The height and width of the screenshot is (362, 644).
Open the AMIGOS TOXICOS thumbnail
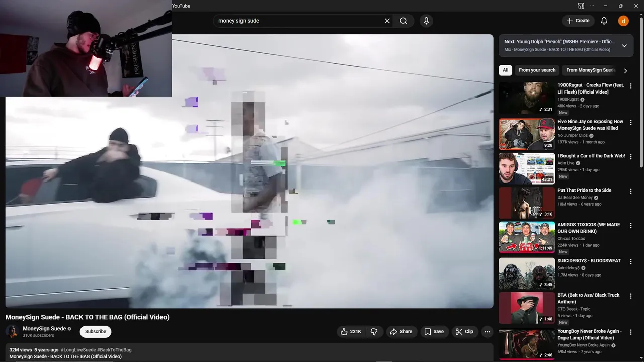pos(527,237)
